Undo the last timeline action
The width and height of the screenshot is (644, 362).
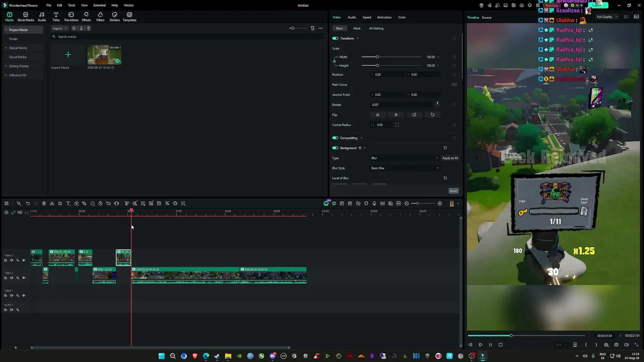coord(28,204)
